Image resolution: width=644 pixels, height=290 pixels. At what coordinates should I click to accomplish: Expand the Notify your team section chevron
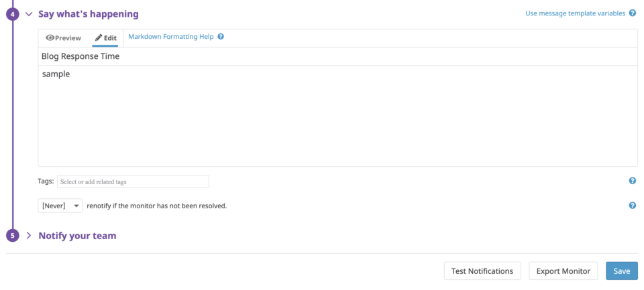(x=29, y=236)
